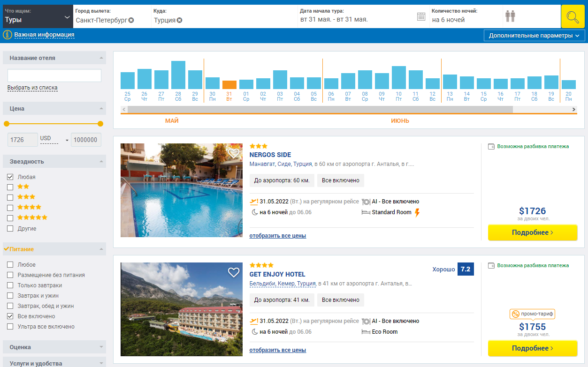Click maximum price slider handle
This screenshot has width=588, height=367.
click(x=100, y=124)
